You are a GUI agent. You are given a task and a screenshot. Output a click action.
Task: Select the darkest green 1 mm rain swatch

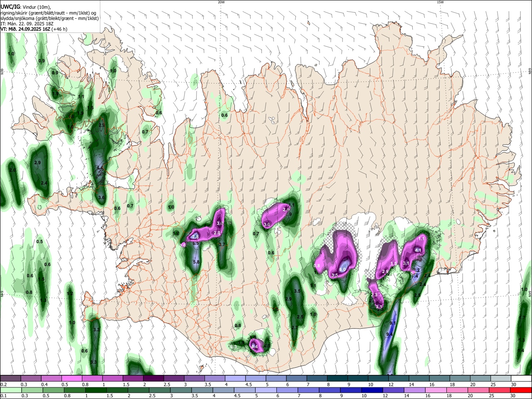96,390
